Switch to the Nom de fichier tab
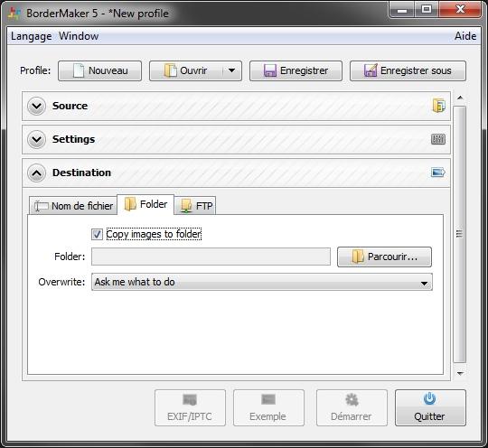Image resolution: width=488 pixels, height=448 pixels. click(73, 206)
